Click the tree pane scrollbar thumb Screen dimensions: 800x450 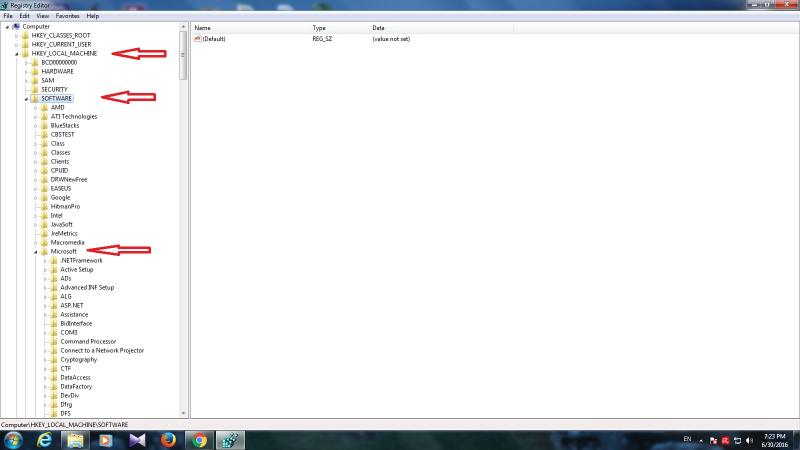tap(183, 55)
